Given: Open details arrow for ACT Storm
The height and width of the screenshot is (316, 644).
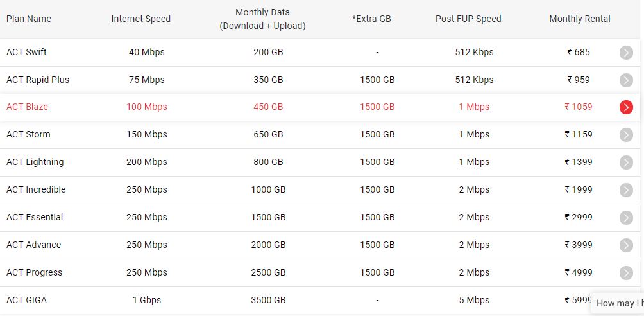Looking at the screenshot, I should (x=626, y=135).
